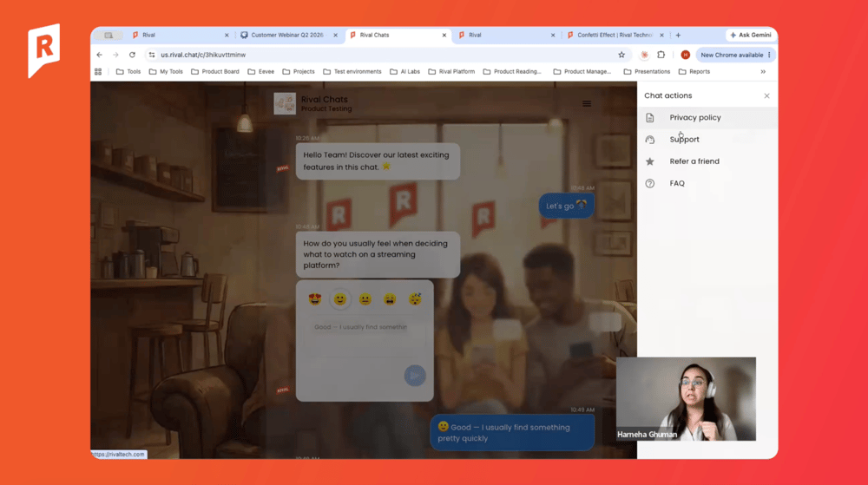Open the apps grid icon in bookmarks bar
Viewport: 868px width, 485px height.
[98, 71]
